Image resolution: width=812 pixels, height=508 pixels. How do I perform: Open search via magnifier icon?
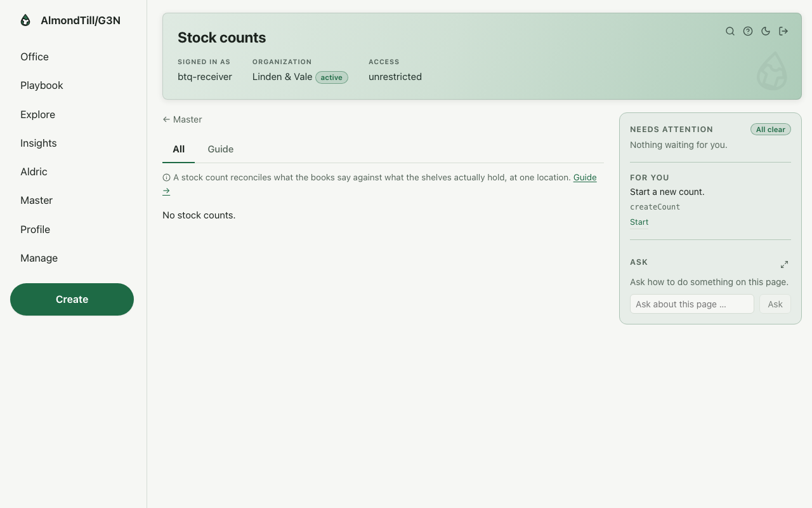point(730,31)
